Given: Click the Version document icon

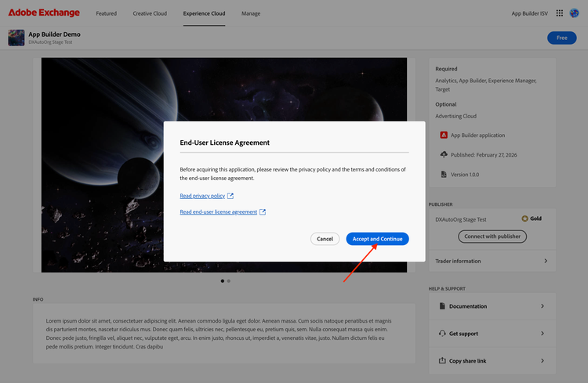Looking at the screenshot, I should pos(444,174).
